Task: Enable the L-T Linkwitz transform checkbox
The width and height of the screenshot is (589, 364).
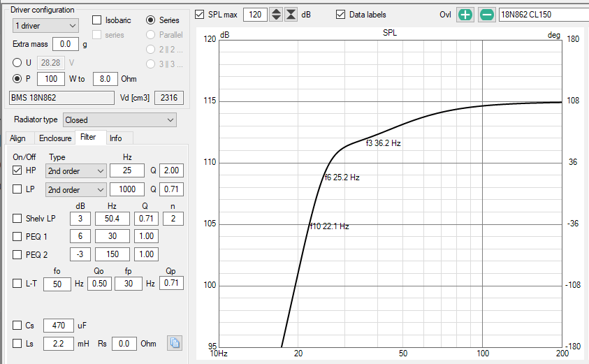Action: click(x=17, y=283)
